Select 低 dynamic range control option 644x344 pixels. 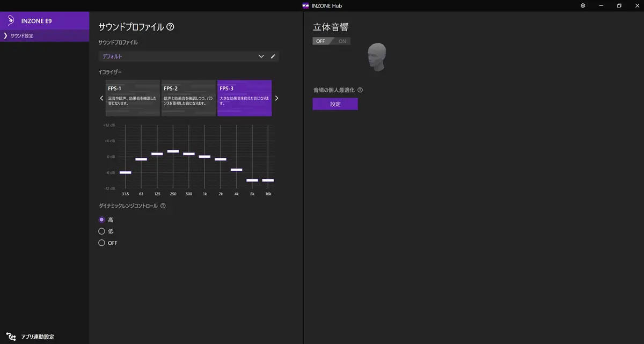click(101, 231)
